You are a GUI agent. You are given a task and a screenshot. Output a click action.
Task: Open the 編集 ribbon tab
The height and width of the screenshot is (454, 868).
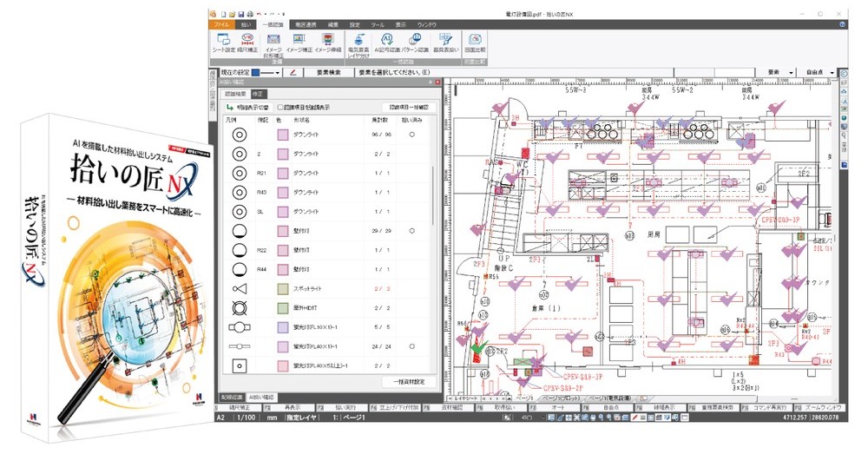tap(332, 25)
